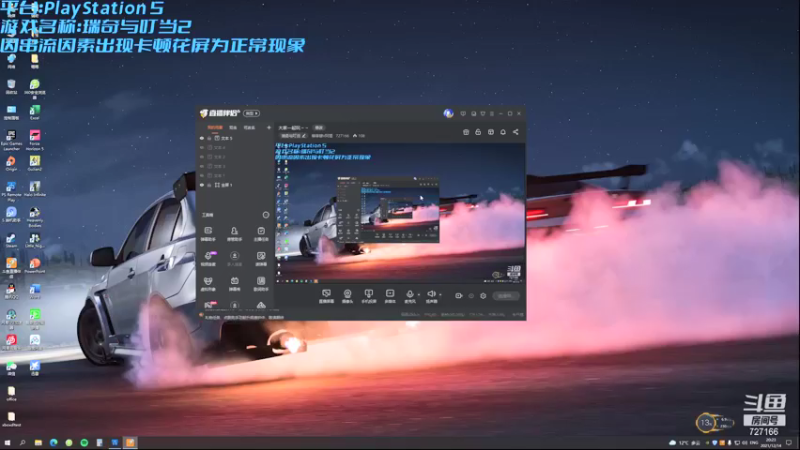This screenshot has width=800, height=450.
Task: Click the microphone icon in bottom toolbar
Action: tap(409, 294)
